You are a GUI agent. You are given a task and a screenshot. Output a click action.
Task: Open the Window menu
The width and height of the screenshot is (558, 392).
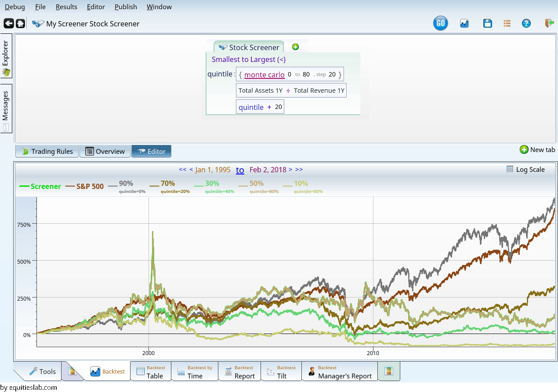tap(159, 7)
